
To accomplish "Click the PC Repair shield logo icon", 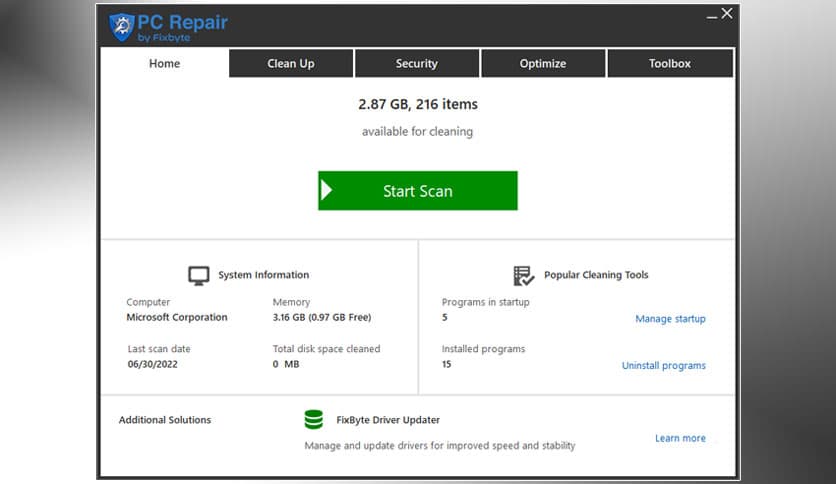I will (122, 27).
